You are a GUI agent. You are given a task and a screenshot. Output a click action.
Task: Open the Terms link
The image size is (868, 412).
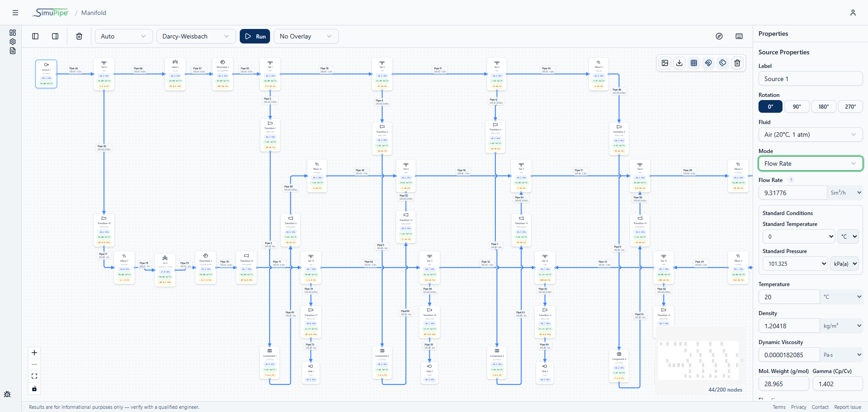[x=779, y=407]
